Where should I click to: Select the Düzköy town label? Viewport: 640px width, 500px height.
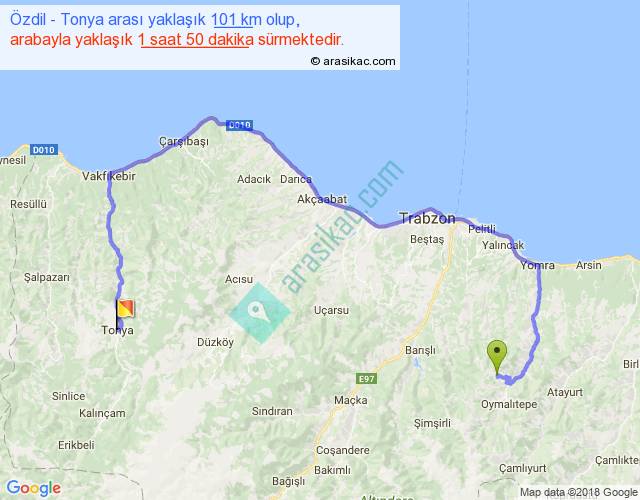click(214, 341)
